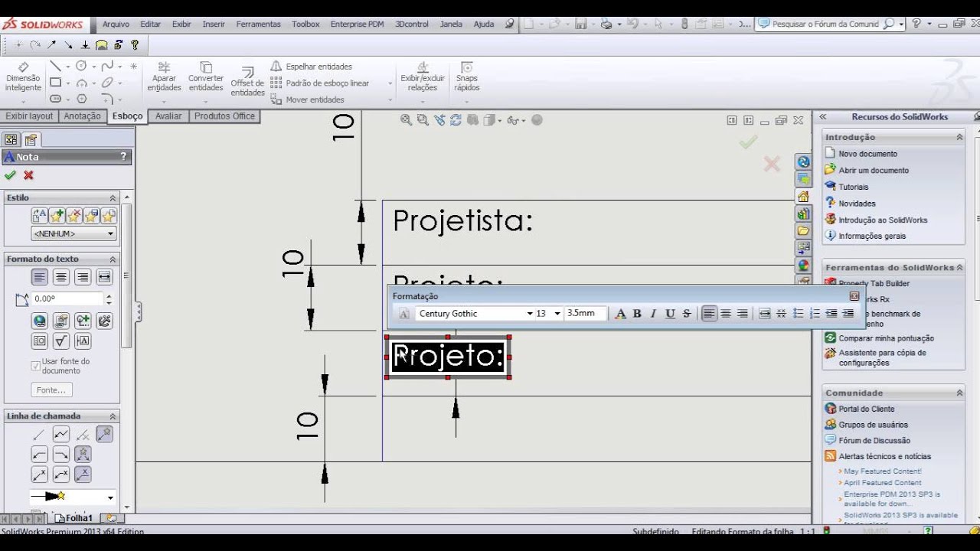
Task: Decrease indent in Formatação toolbar
Action: pos(831,313)
